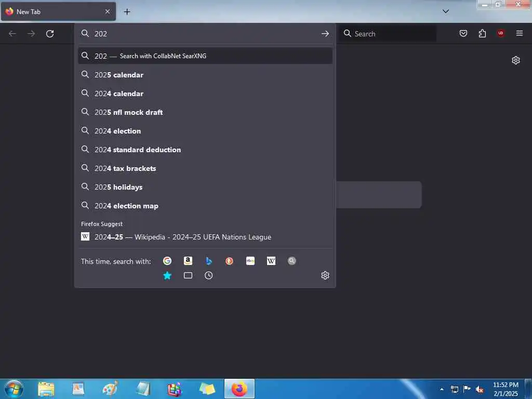Click the Forward navigation arrow
Screen dimensions: 532x399
tap(31, 34)
